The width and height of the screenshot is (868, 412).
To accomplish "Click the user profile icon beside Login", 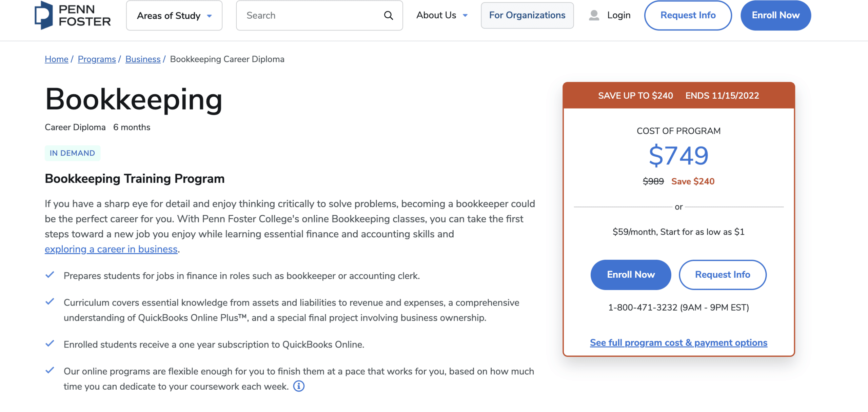I will point(594,15).
